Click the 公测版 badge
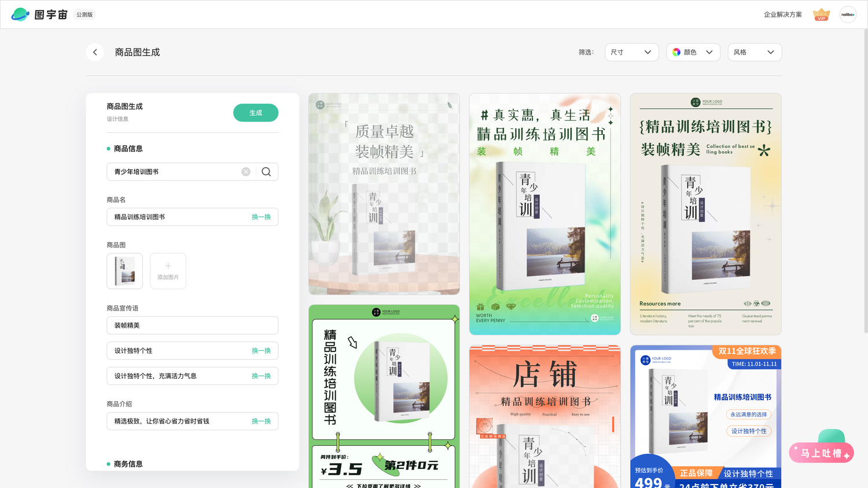The height and width of the screenshot is (488, 868). tap(84, 14)
